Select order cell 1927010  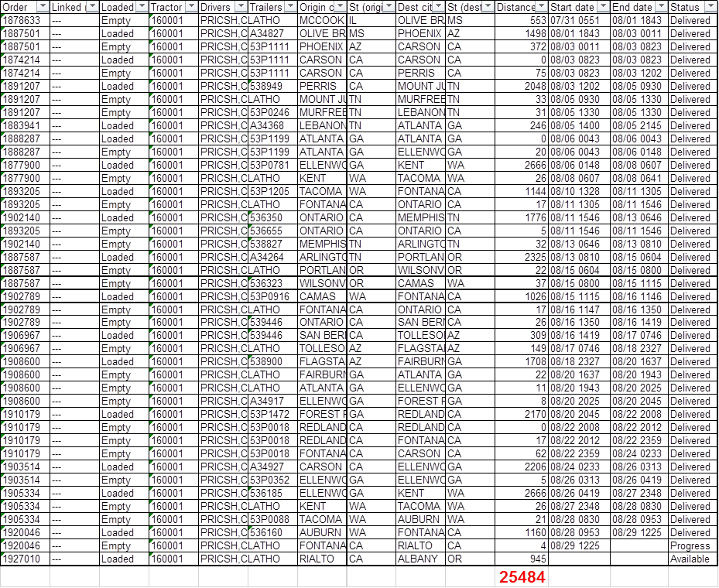(x=26, y=559)
